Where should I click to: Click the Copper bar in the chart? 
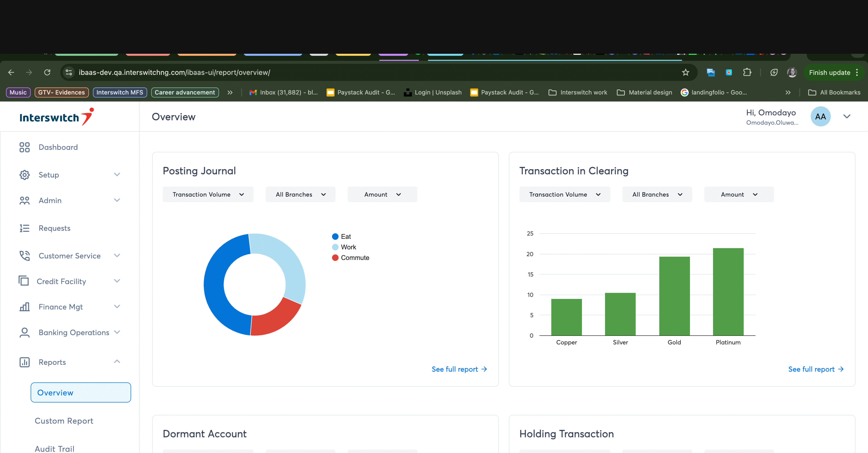click(x=566, y=317)
